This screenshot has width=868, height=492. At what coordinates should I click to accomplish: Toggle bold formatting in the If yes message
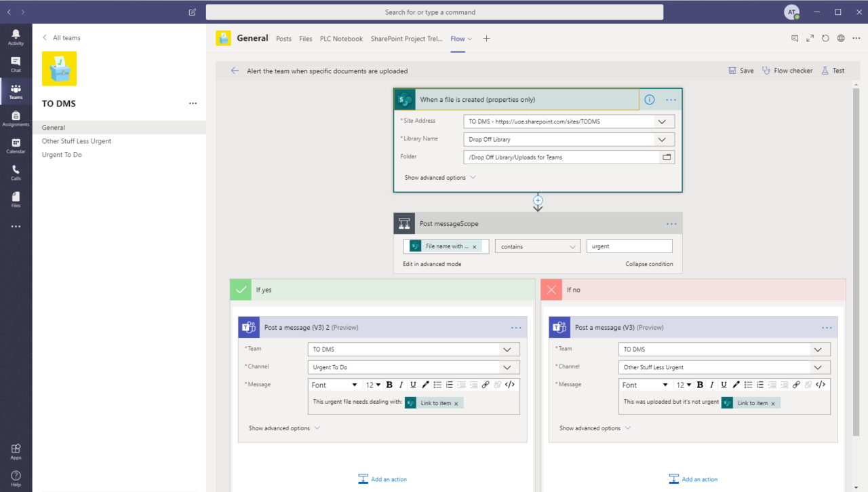[x=389, y=384]
